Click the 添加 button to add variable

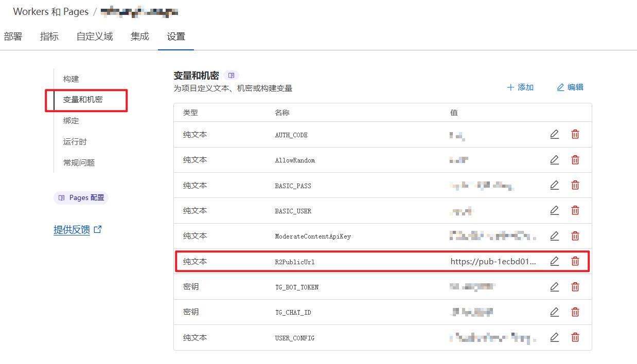click(520, 87)
